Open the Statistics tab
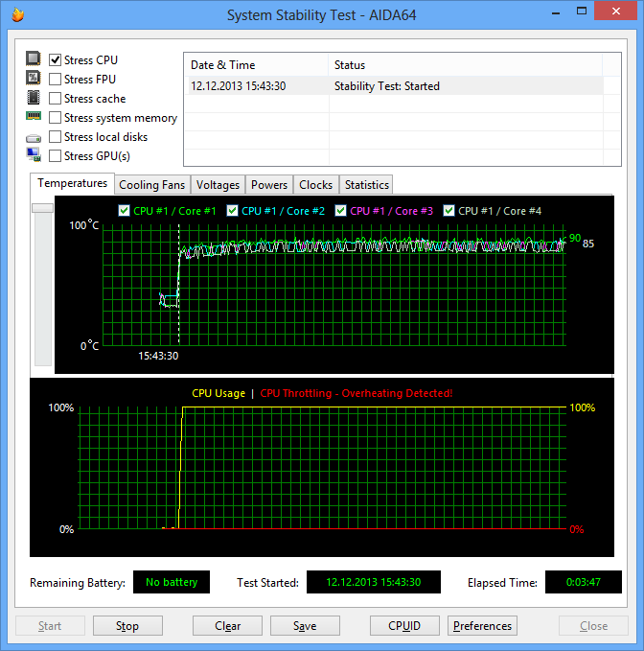644x651 pixels. (367, 185)
